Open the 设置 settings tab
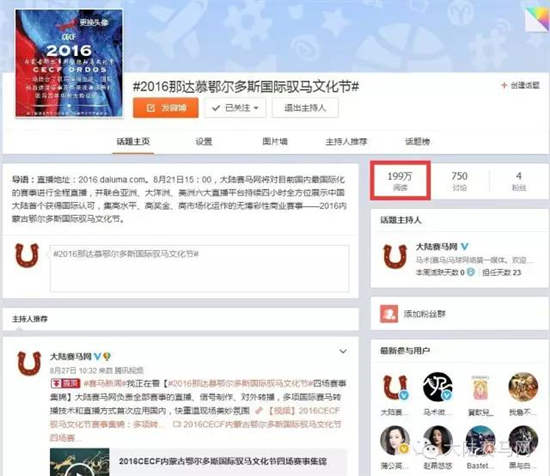 204,142
